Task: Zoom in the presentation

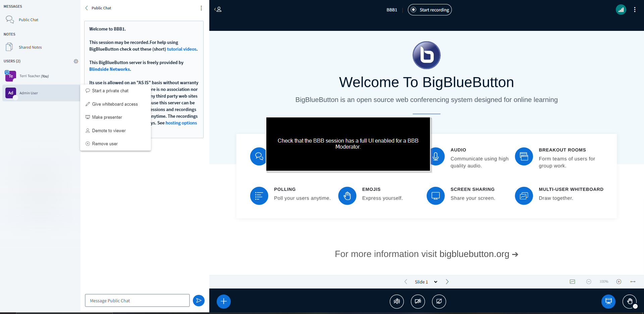Action: pyautogui.click(x=619, y=282)
